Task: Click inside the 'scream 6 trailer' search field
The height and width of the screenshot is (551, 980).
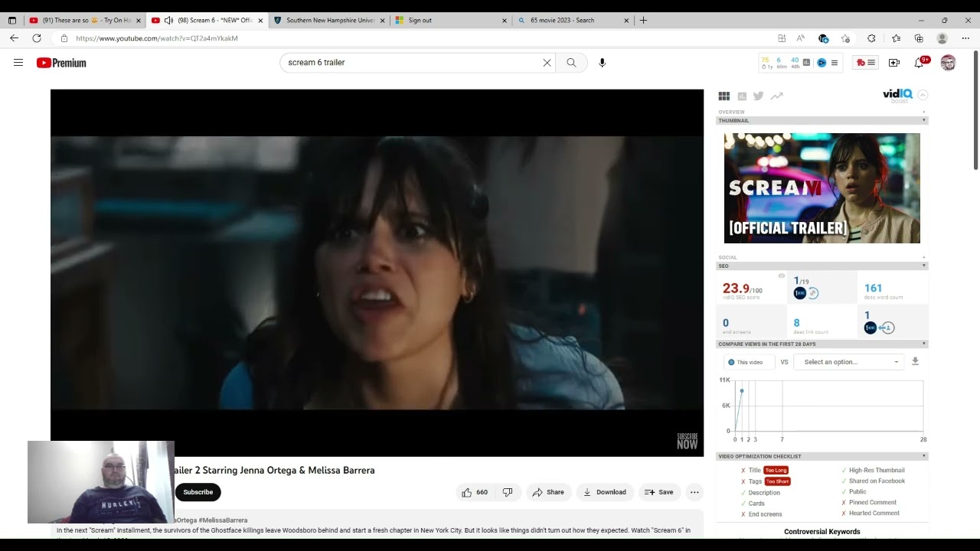Action: pos(413,63)
